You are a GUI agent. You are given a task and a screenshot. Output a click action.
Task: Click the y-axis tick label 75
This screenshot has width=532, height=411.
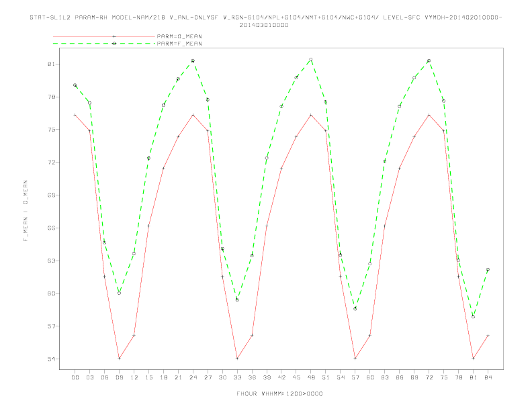tap(52, 130)
